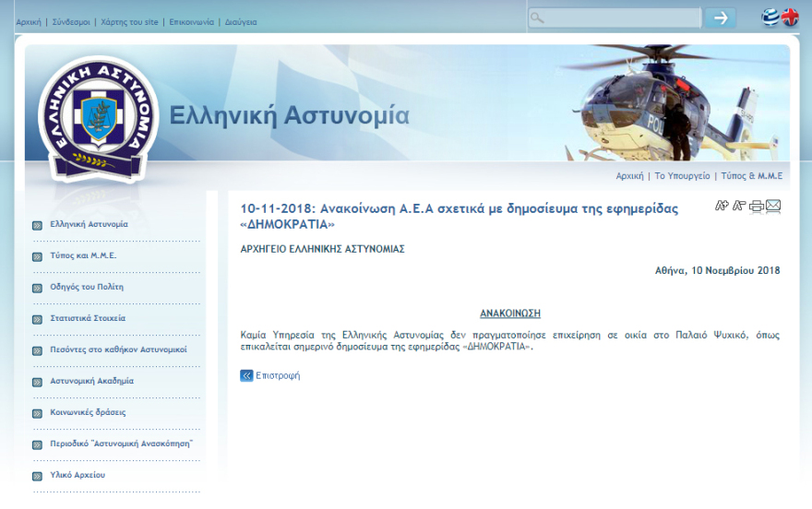This screenshot has height=509, width=812.
Task: Open Ελληνική Αστυνομία in the sidebar menu
Action: pos(90,224)
